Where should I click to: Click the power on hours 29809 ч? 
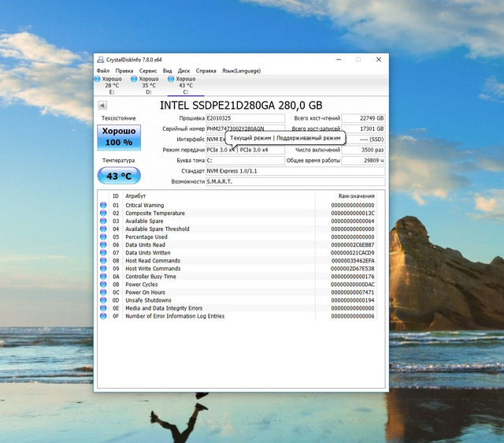[x=363, y=161]
